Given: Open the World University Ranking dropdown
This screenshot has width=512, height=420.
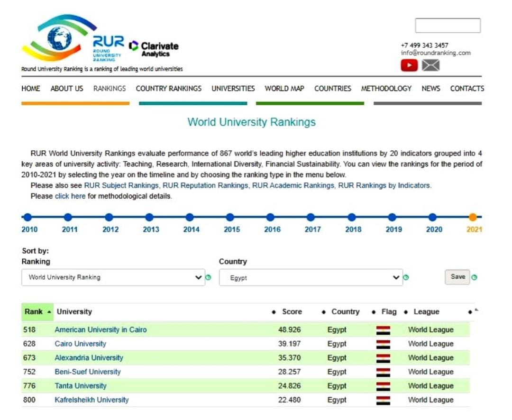Looking at the screenshot, I should tap(113, 277).
